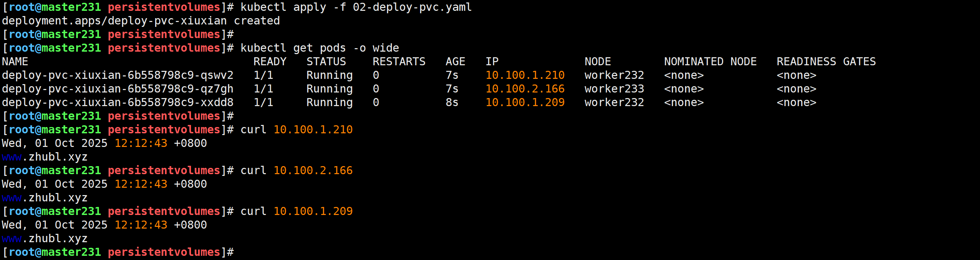This screenshot has width=980, height=260.
Task: Click the READINESS GATES column header
Action: [x=826, y=62]
